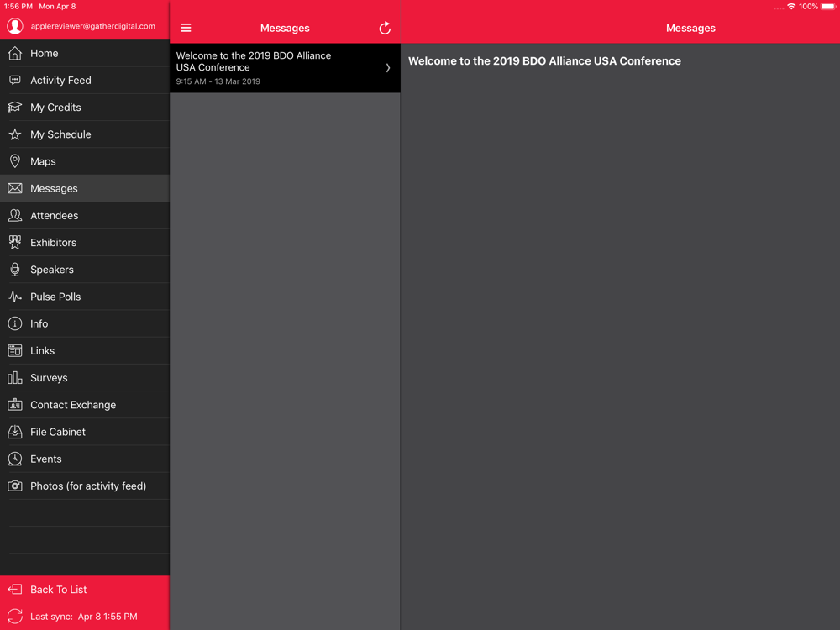Screen dimensions: 840x630
Task: Tap the Pulse Polls waveform icon
Action: click(x=15, y=297)
